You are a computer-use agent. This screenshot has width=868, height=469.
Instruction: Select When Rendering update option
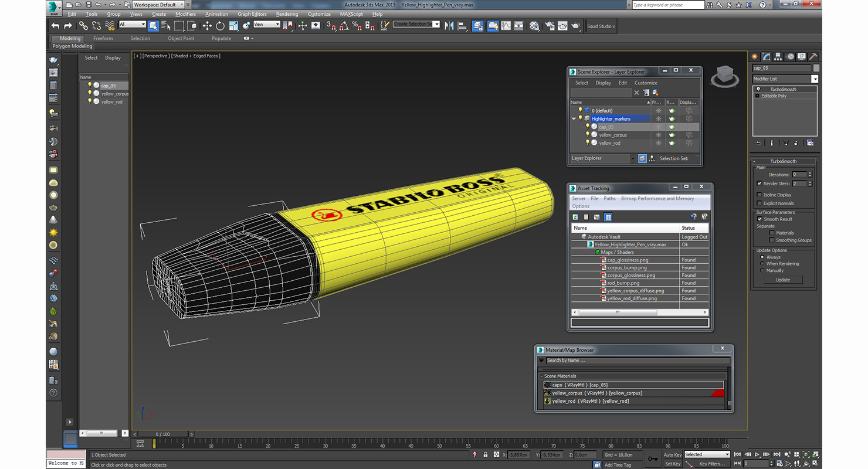[762, 264]
